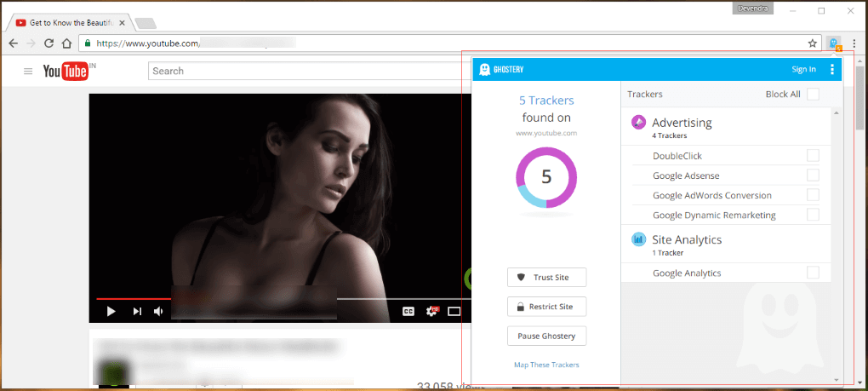Viewport: 868px width, 391px height.
Task: Open the Chrome three-dot menu
Action: (x=854, y=43)
